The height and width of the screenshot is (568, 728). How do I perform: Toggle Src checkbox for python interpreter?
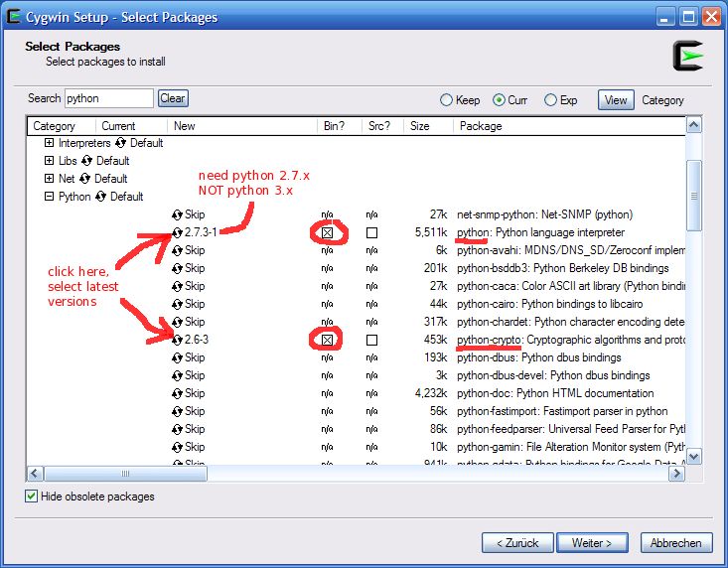tap(371, 233)
